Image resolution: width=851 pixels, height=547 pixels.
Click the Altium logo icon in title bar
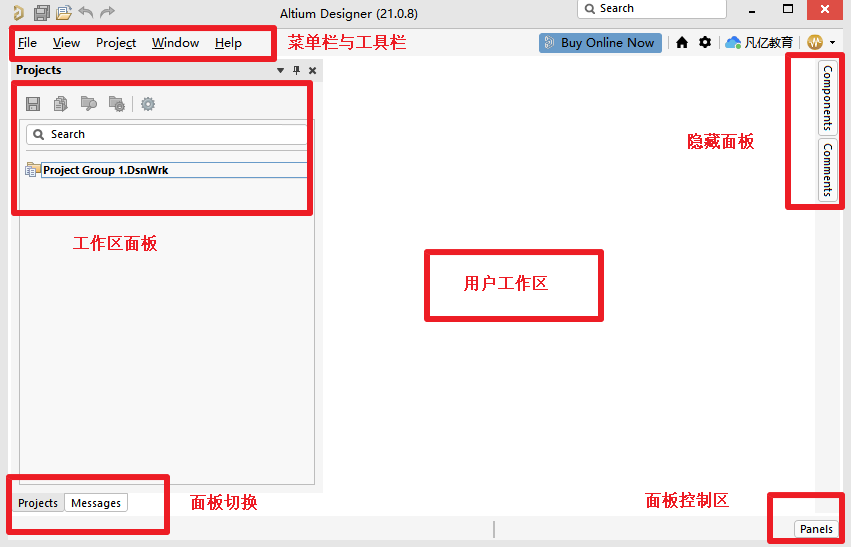(18, 12)
